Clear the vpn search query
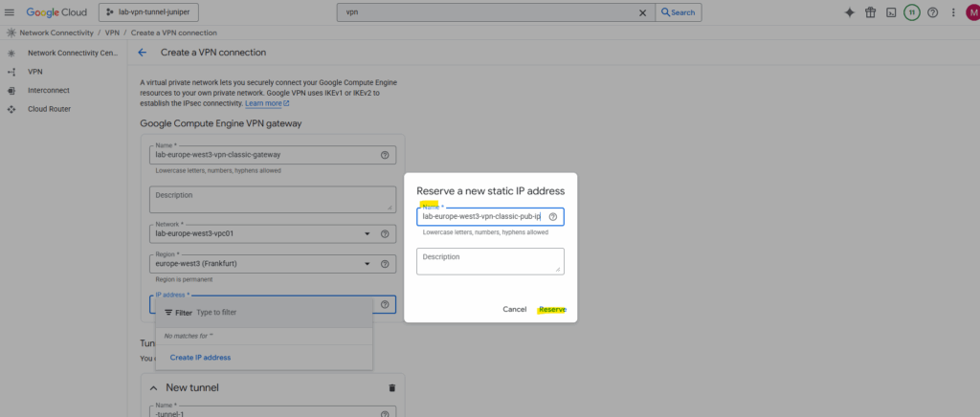The height and width of the screenshot is (417, 980). pyautogui.click(x=642, y=12)
